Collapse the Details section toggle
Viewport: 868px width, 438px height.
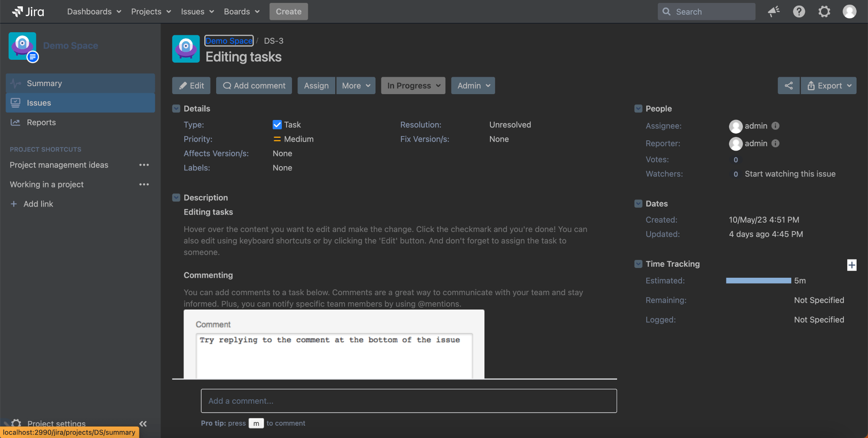[176, 109]
